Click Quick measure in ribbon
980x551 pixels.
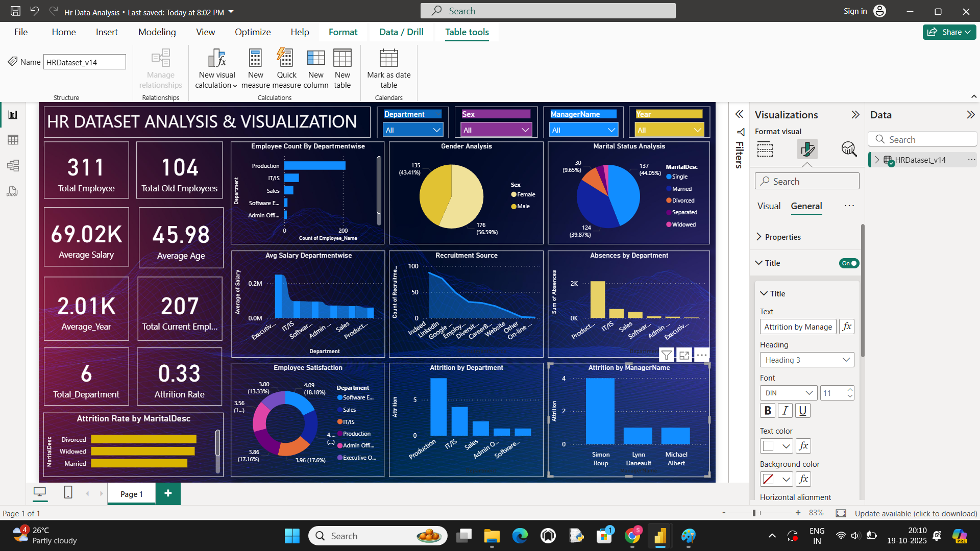click(286, 59)
